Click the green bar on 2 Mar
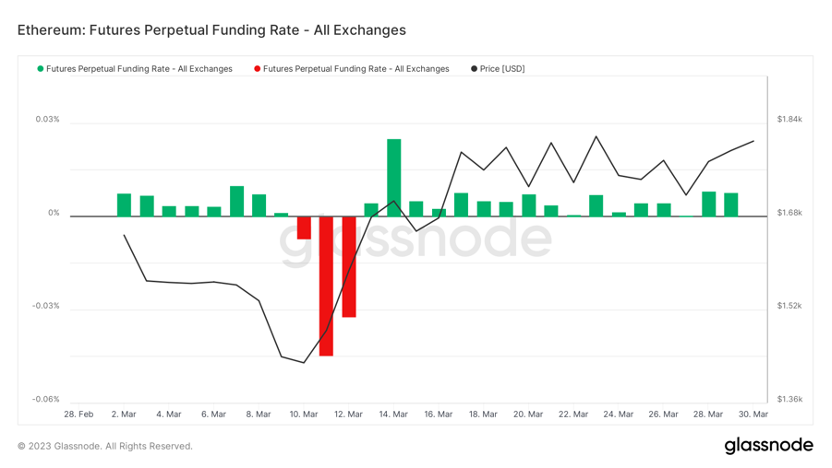832x468 pixels. 124,205
